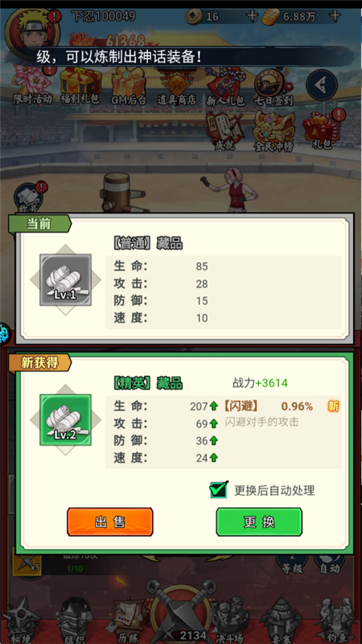Open the 全民冲榜 ranking icon
Viewport: 362px width, 644px height.
point(274,131)
